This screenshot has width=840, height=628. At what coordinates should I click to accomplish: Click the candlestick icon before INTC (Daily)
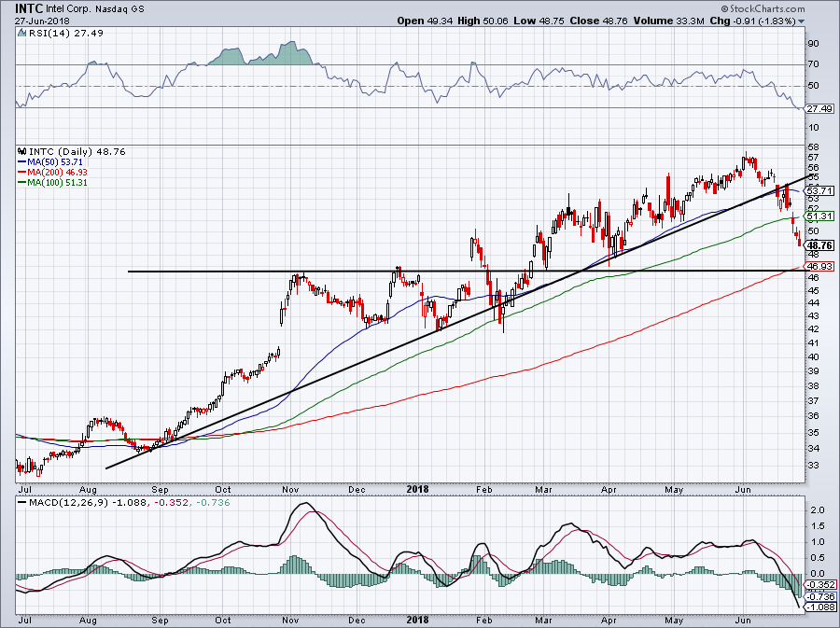pyautogui.click(x=22, y=151)
